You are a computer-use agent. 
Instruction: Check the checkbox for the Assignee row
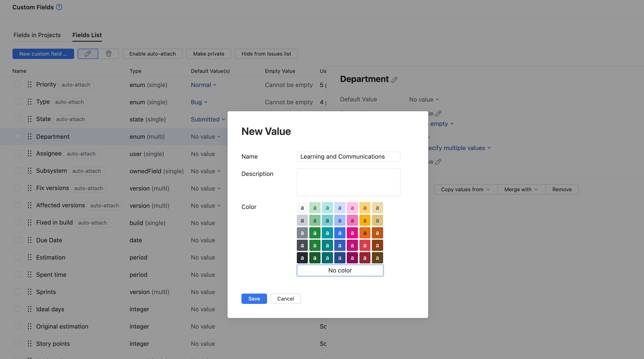tap(18, 153)
